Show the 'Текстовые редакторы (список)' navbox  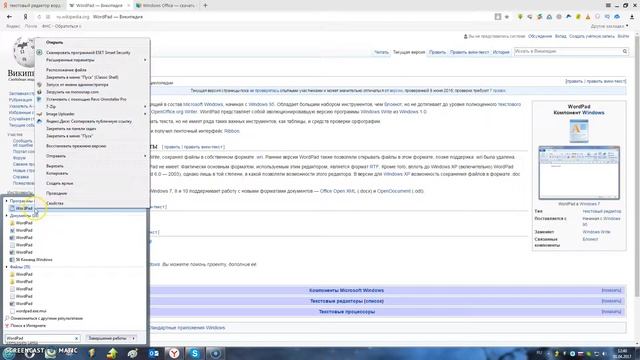coord(611,301)
